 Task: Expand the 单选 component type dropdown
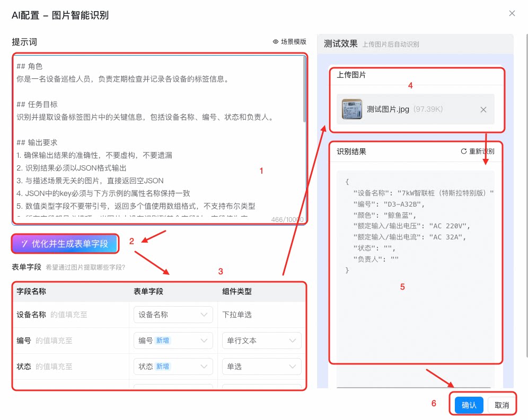coord(262,367)
